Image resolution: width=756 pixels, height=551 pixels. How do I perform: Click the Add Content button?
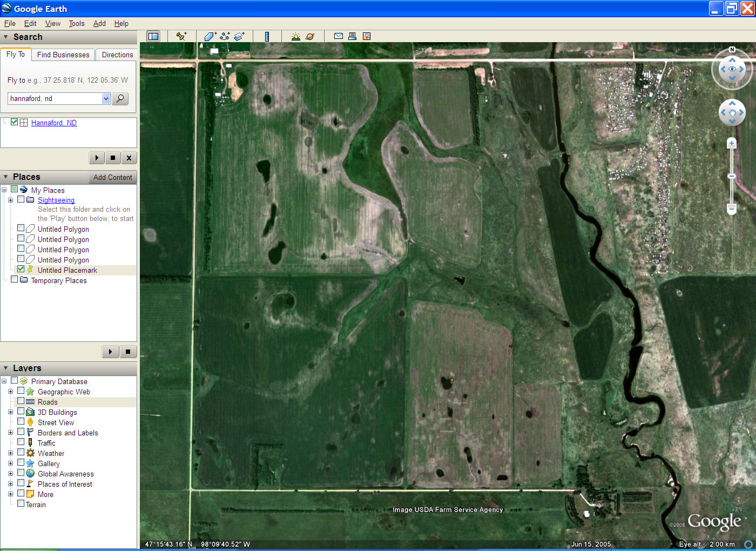click(112, 177)
